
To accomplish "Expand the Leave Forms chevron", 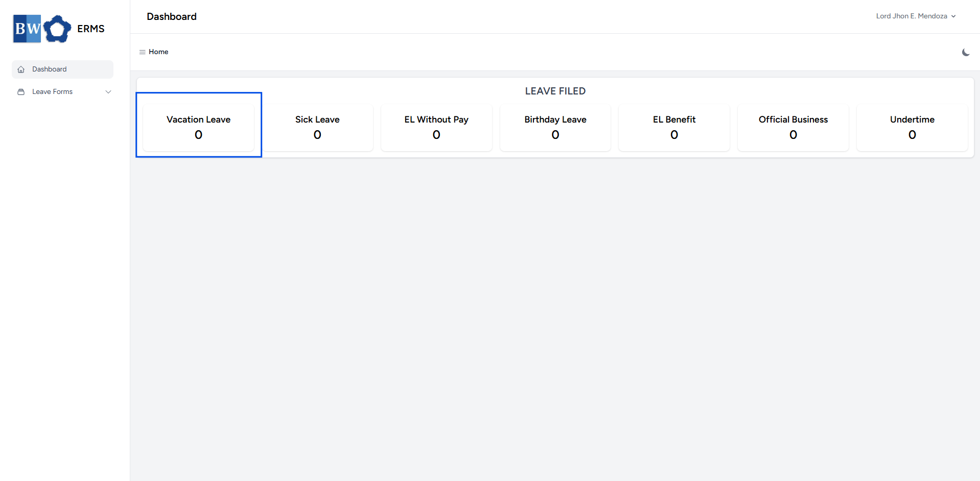I will pos(108,92).
